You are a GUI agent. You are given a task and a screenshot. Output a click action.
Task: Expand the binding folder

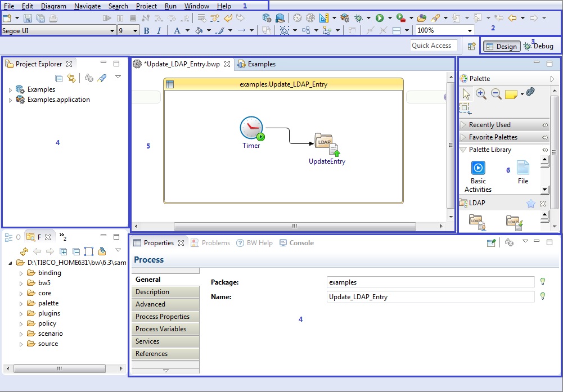[x=21, y=273]
